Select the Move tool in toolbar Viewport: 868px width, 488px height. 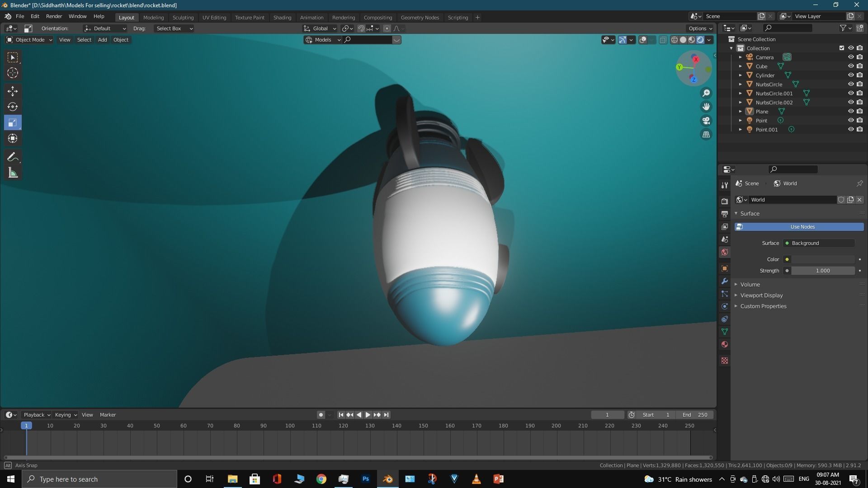click(13, 91)
